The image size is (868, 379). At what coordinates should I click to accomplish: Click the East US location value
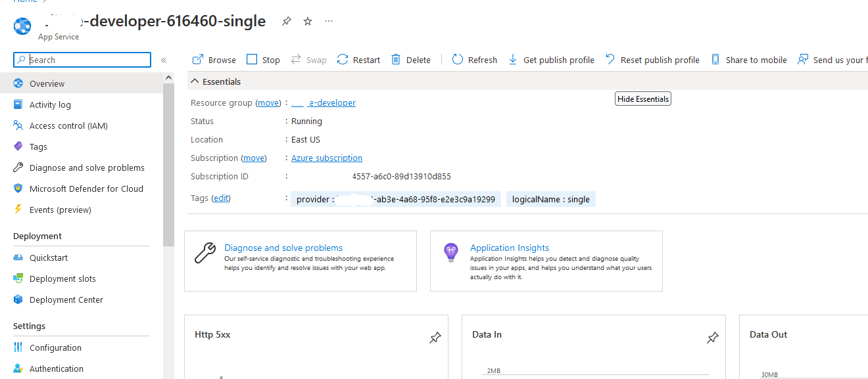306,140
